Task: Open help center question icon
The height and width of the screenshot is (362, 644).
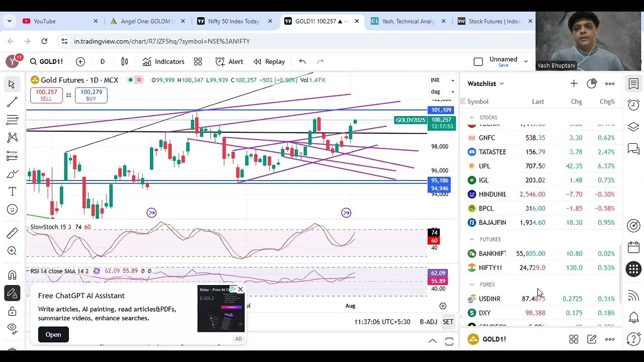Action: pos(633,339)
